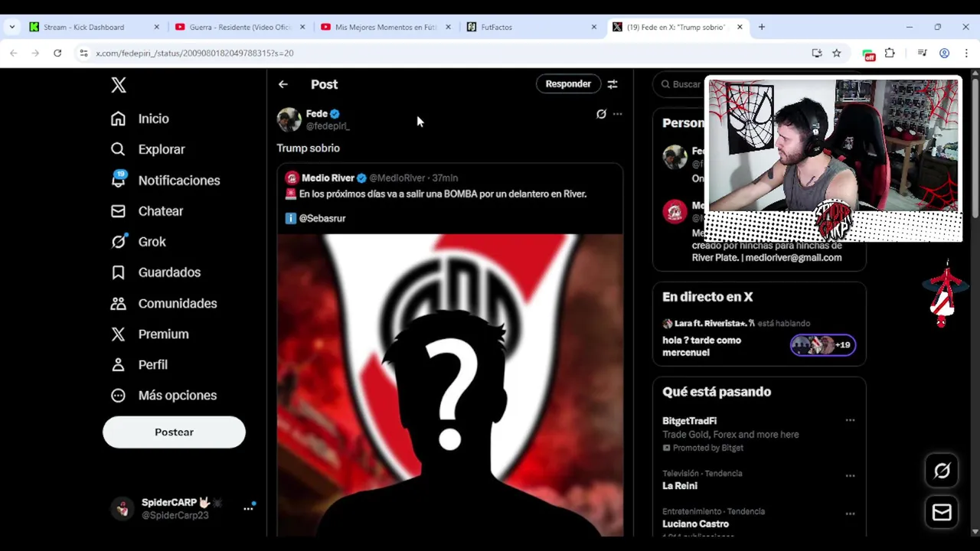The width and height of the screenshot is (980, 551).
Task: Open options for BitgetTradFi promoted trend
Action: pyautogui.click(x=850, y=420)
